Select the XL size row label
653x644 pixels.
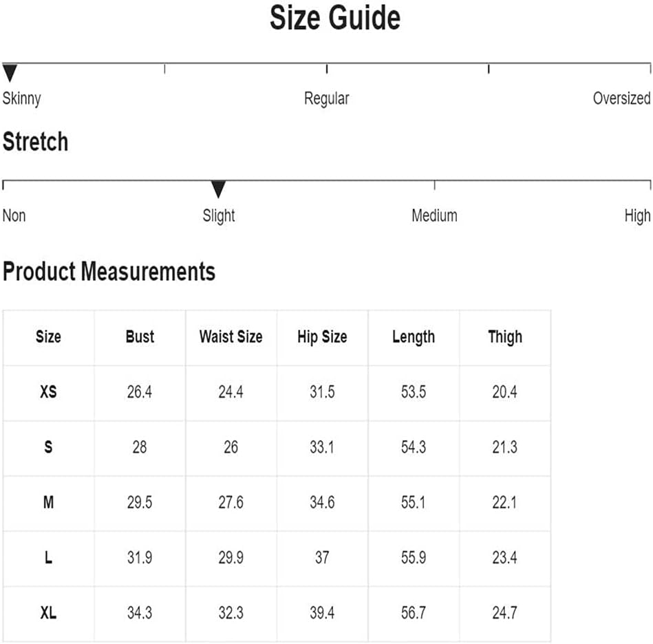48,613
